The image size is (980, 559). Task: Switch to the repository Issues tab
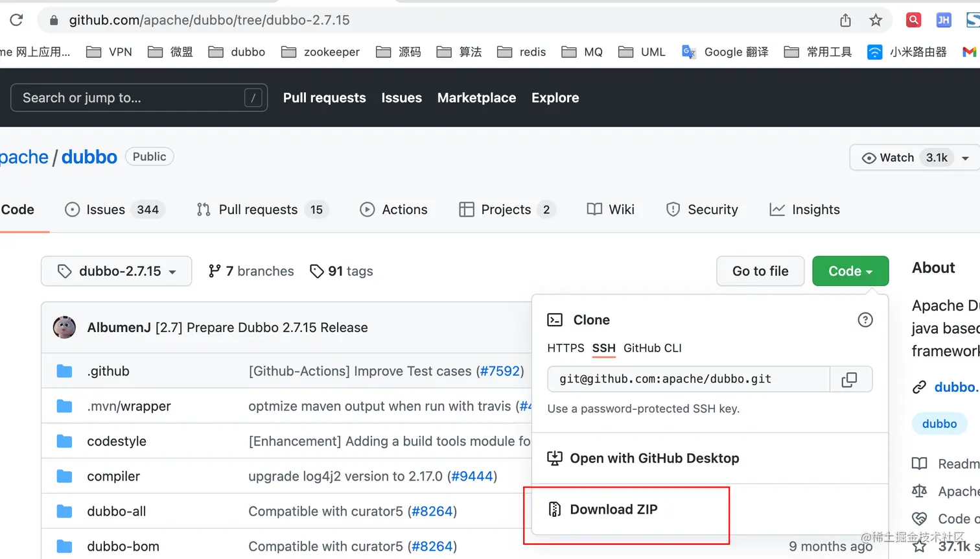tap(115, 209)
